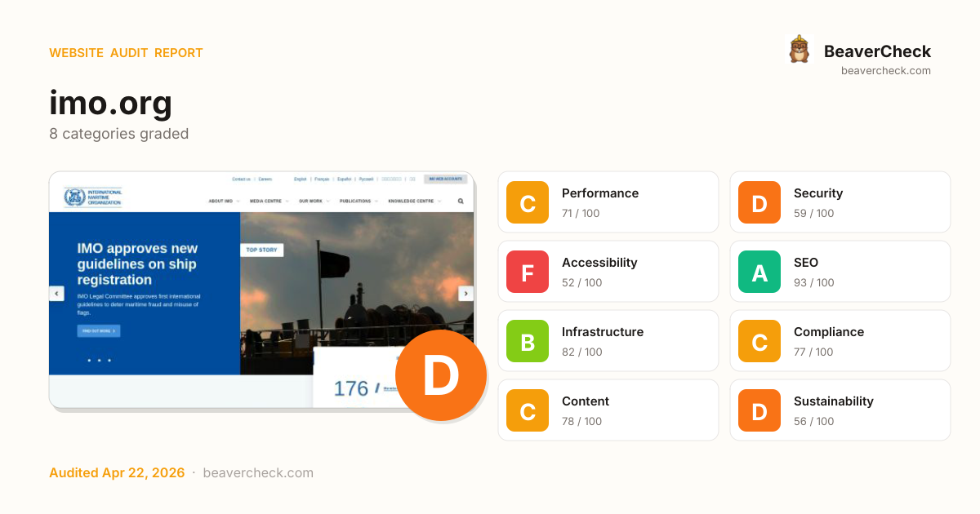The width and height of the screenshot is (980, 514).
Task: Click the Performance grade C badge
Action: tap(528, 202)
